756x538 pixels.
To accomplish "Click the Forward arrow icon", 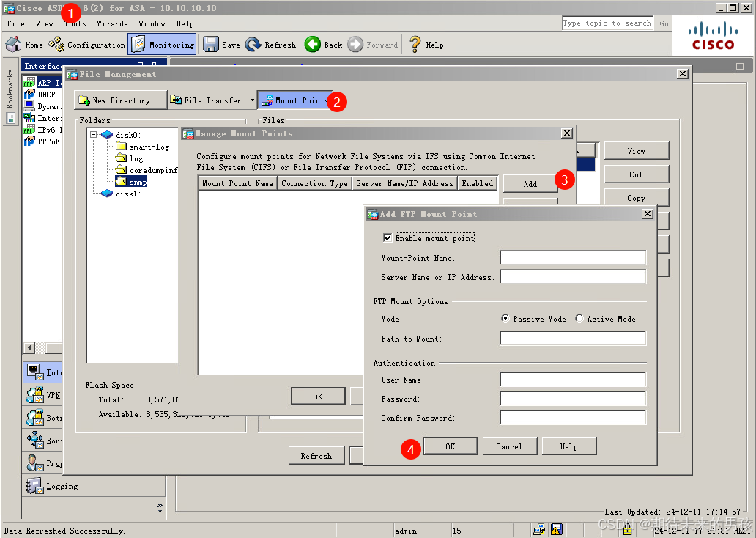I will point(355,45).
